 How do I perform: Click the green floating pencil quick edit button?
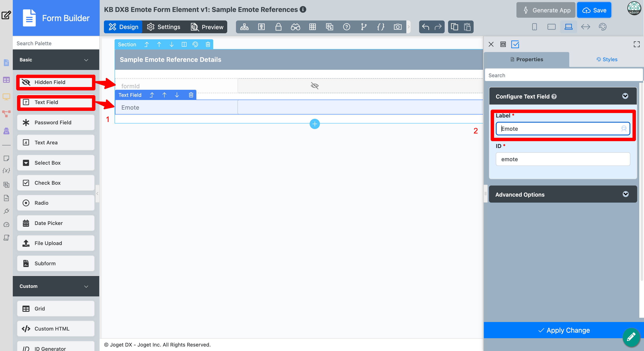[x=631, y=337]
